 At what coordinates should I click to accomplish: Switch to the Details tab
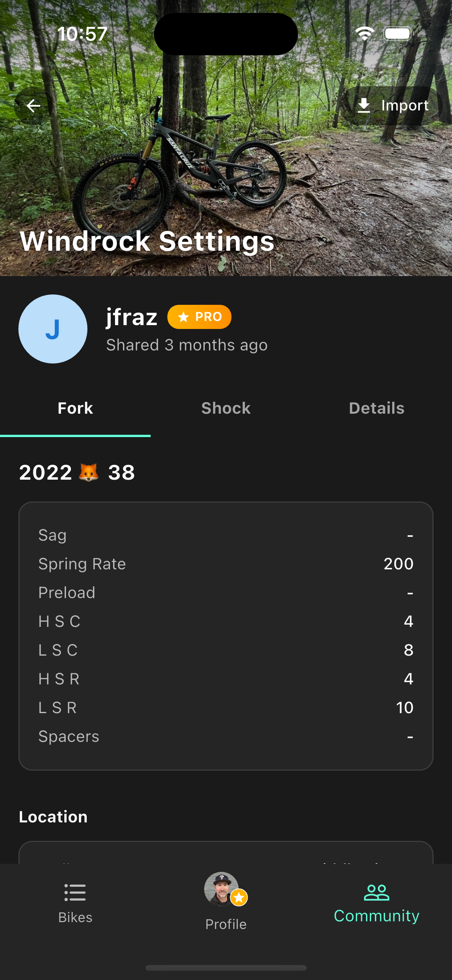[x=376, y=408]
